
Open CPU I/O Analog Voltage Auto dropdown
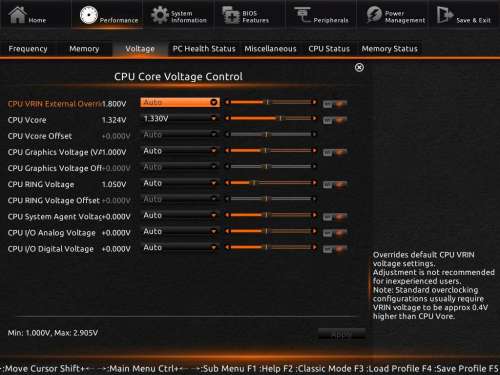(180, 231)
